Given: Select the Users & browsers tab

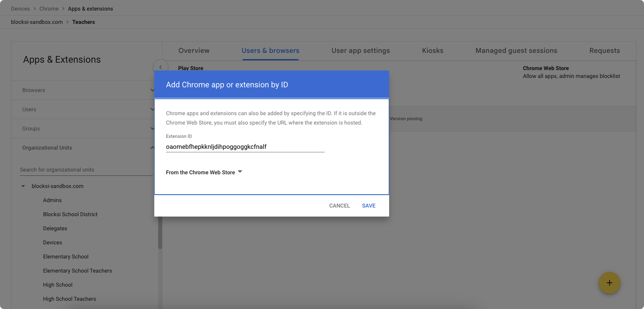Looking at the screenshot, I should tap(271, 51).
